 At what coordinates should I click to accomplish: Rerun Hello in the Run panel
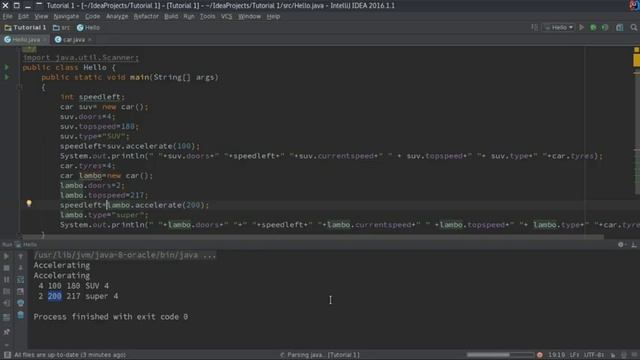(x=7, y=256)
